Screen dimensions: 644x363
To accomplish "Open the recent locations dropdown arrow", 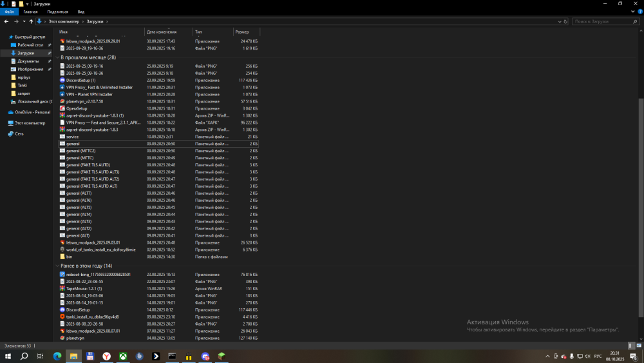I will pos(24,21).
